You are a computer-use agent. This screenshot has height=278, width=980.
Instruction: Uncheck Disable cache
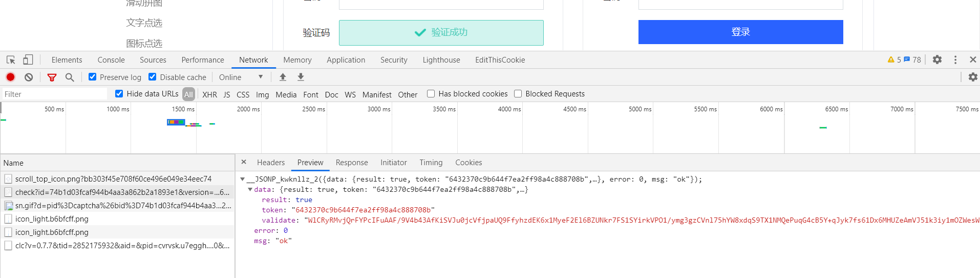(x=153, y=77)
